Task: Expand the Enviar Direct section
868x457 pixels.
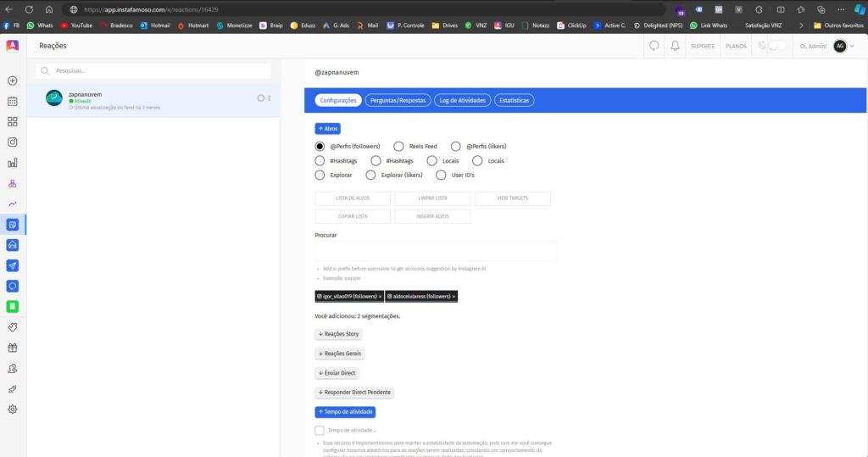Action: [337, 373]
